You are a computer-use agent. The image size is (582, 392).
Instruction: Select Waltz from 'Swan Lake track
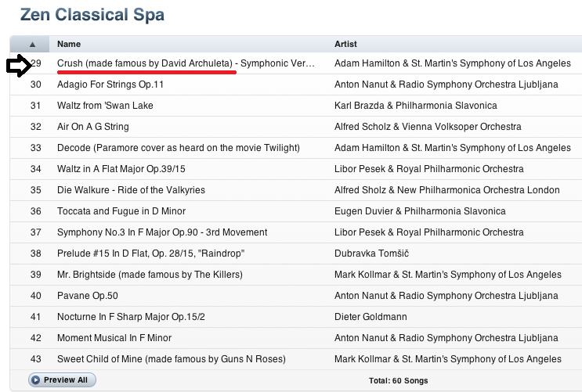click(x=105, y=106)
